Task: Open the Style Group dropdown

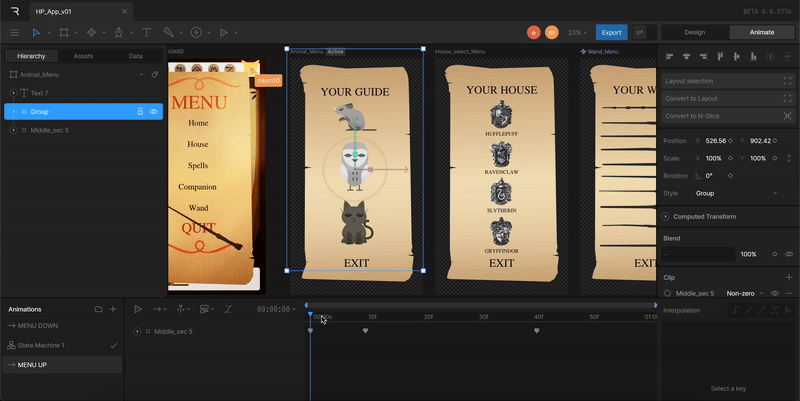Action: 736,193
